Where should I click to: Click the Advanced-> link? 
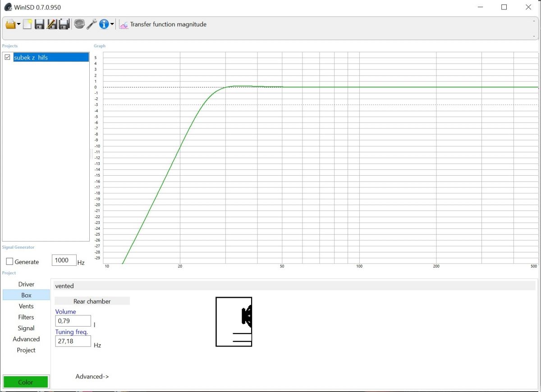(x=92, y=377)
